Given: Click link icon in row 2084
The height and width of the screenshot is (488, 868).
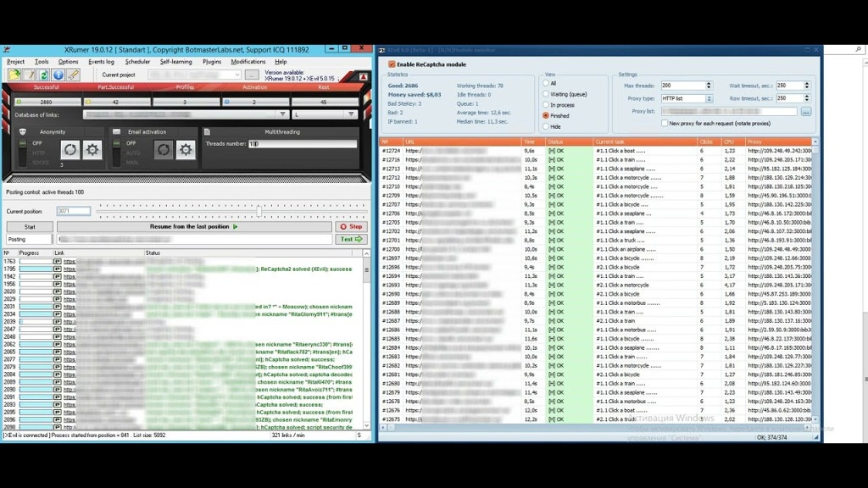Looking at the screenshot, I should (57, 374).
